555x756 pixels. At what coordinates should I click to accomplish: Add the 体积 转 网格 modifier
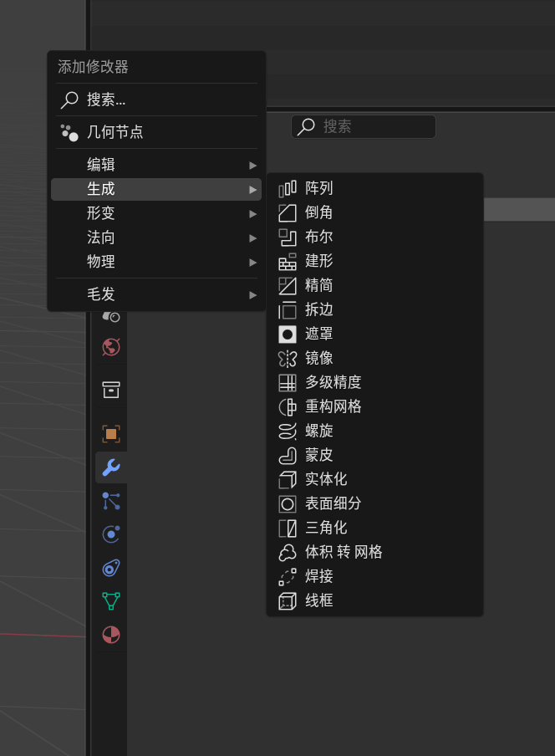click(374, 552)
